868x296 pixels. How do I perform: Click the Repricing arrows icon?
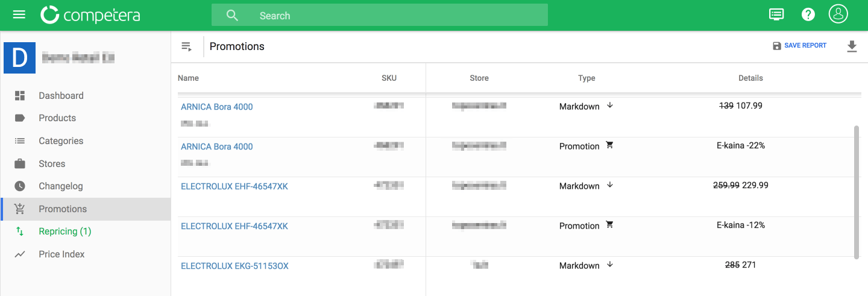[20, 231]
